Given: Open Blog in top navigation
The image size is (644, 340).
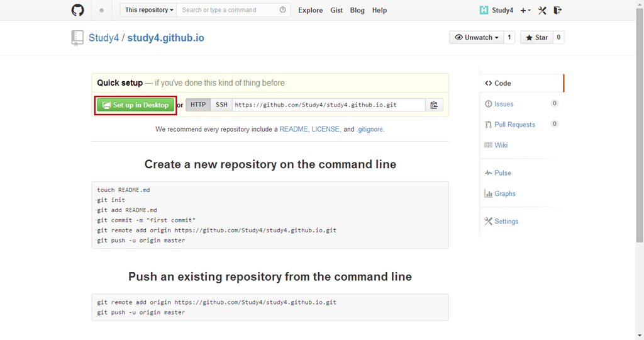Looking at the screenshot, I should pyautogui.click(x=357, y=10).
